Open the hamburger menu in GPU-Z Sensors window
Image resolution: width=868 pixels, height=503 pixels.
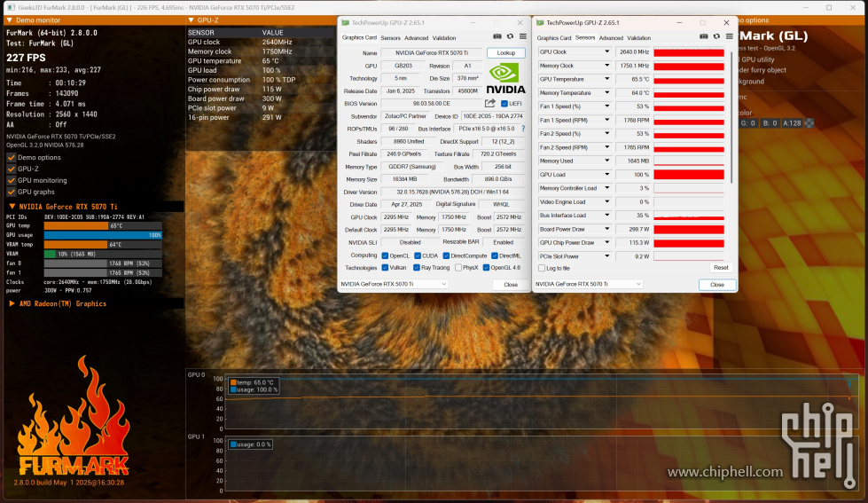point(730,36)
